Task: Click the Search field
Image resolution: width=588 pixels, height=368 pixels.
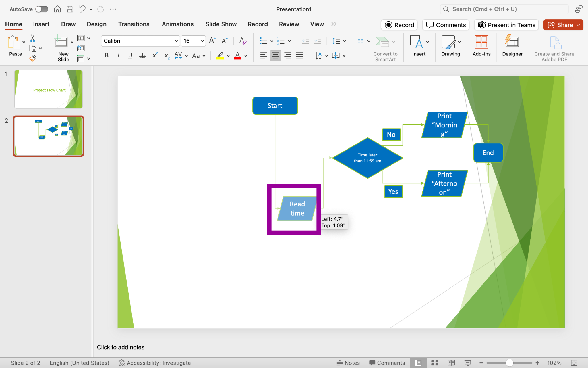Action: click(x=504, y=9)
